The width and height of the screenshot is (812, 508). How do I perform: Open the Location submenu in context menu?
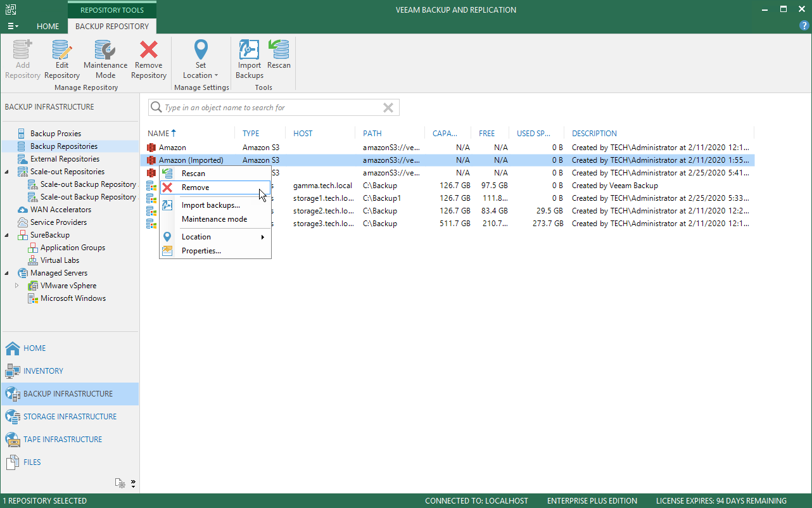pos(215,237)
